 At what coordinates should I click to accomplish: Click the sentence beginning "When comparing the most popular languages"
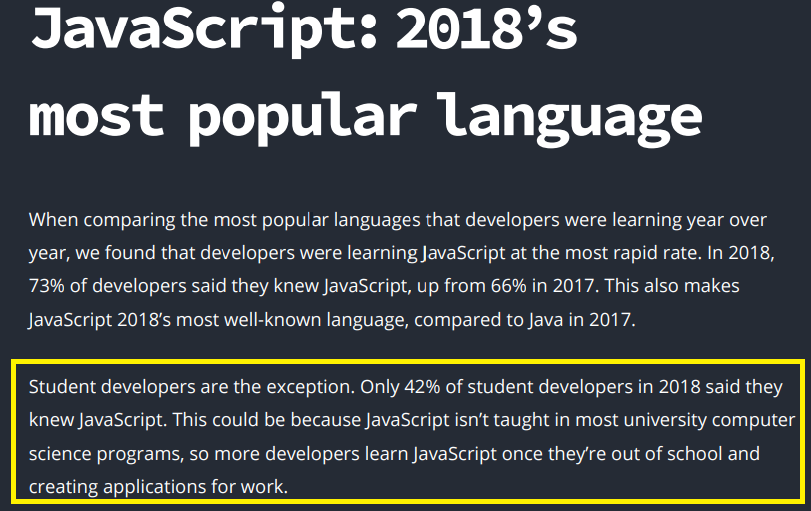(x=398, y=220)
